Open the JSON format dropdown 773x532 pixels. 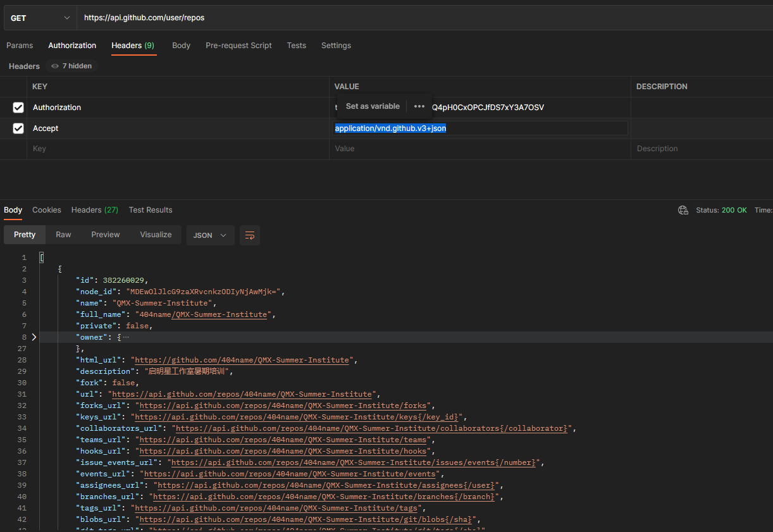point(210,235)
